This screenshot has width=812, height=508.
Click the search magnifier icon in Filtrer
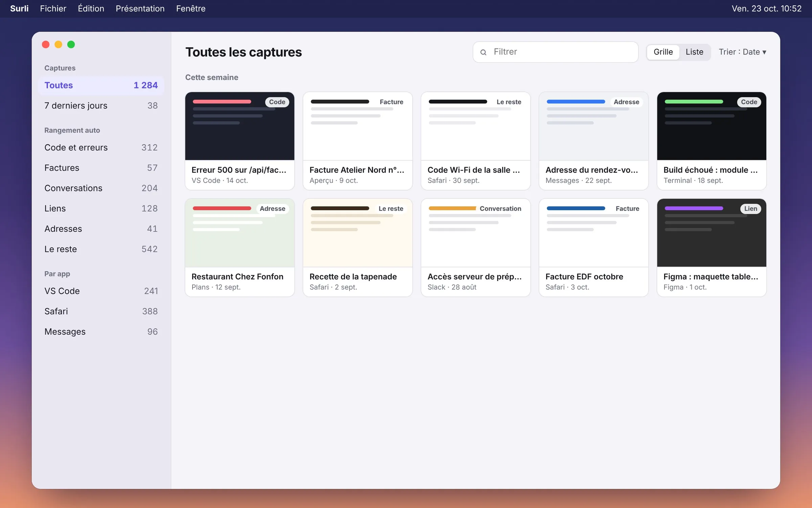pyautogui.click(x=483, y=52)
